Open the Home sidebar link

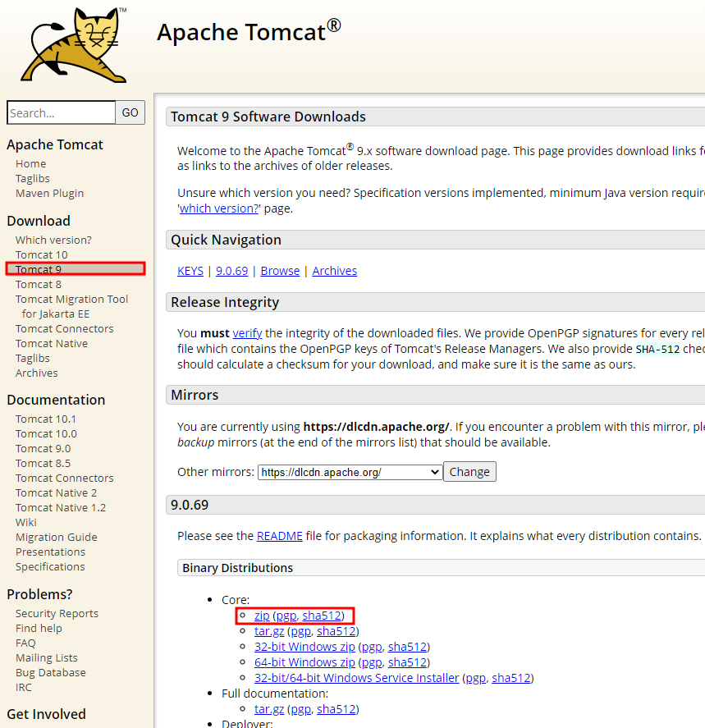point(30,164)
